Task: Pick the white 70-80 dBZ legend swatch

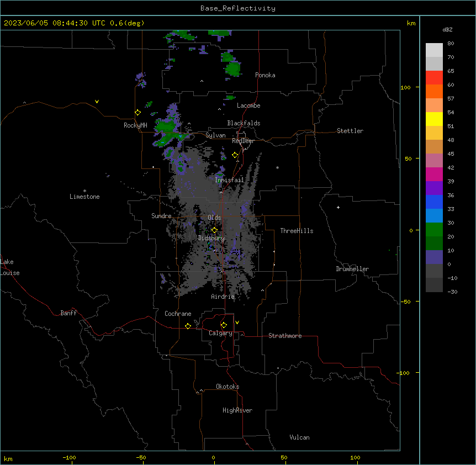Action: click(434, 50)
